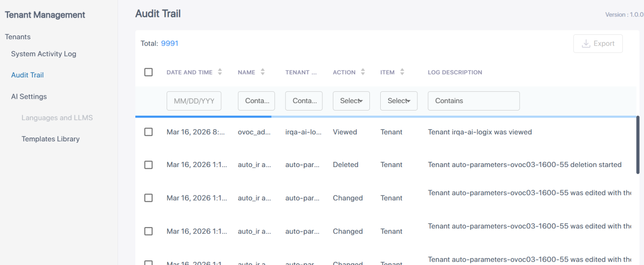Click the Date MM/DD/YYYY filter field

point(194,101)
